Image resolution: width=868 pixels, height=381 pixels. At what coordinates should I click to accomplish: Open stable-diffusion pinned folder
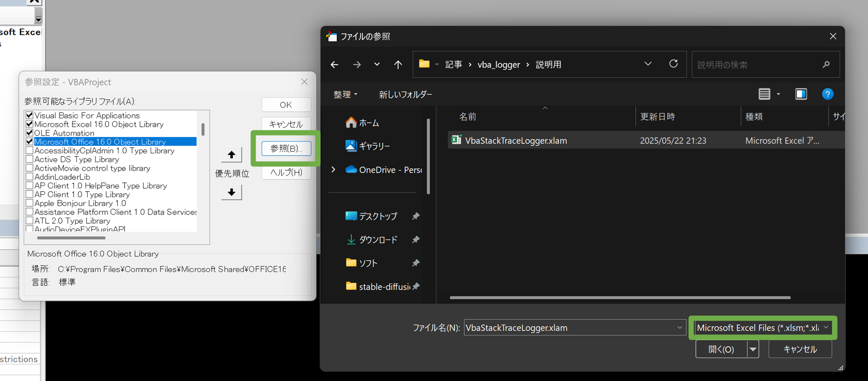coord(378,286)
